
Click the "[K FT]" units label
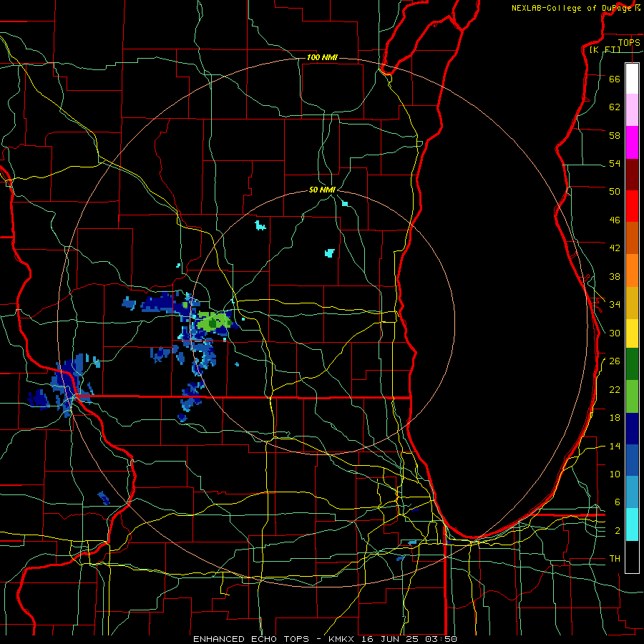click(x=605, y=50)
